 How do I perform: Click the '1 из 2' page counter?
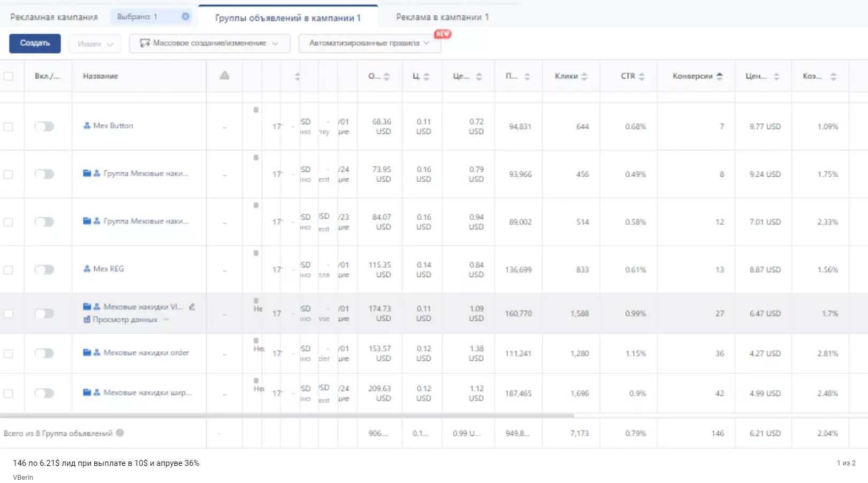846,463
